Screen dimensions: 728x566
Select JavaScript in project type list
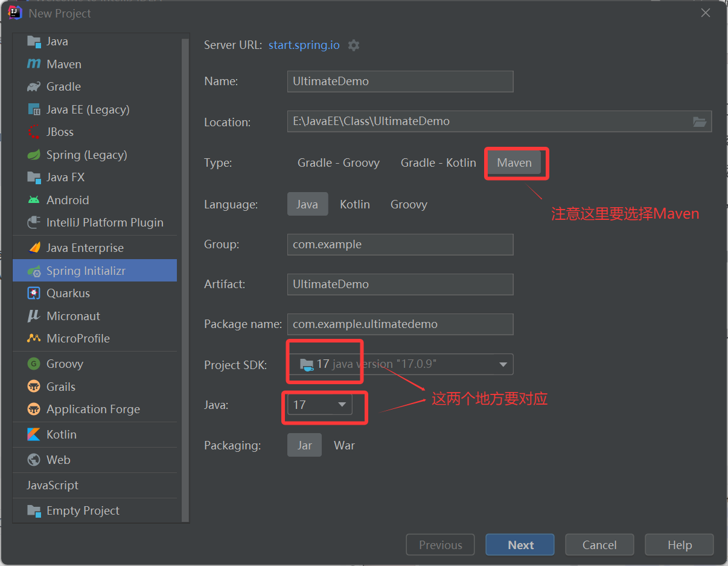coord(95,485)
